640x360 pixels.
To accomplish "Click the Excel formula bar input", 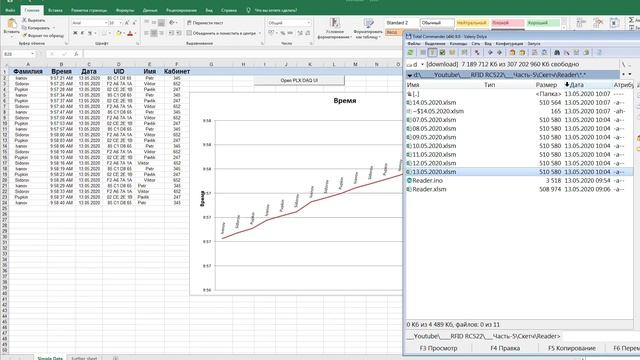I will point(242,54).
